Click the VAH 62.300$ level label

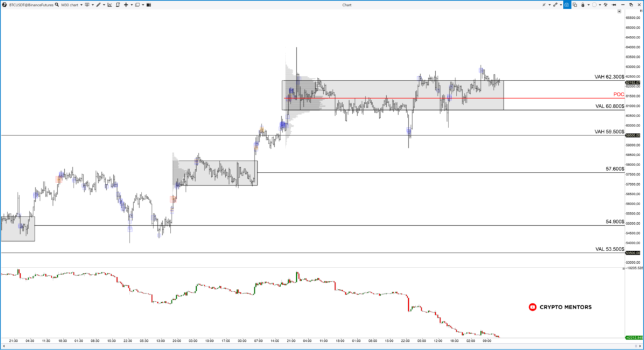pyautogui.click(x=609, y=77)
